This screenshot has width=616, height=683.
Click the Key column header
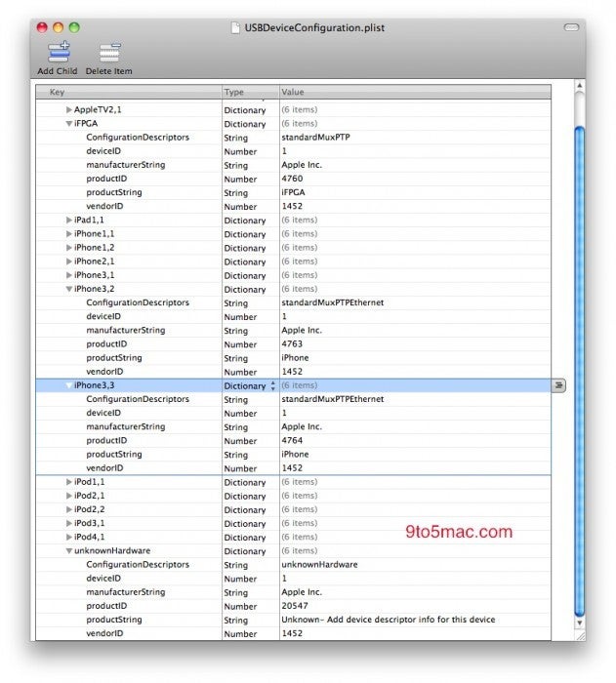(x=129, y=92)
